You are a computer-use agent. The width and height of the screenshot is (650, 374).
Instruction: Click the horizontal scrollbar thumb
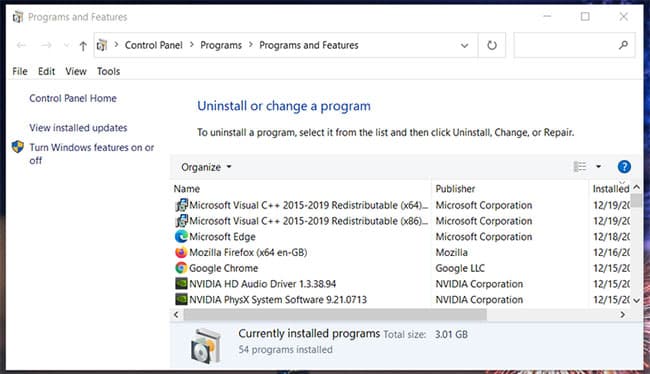335,315
